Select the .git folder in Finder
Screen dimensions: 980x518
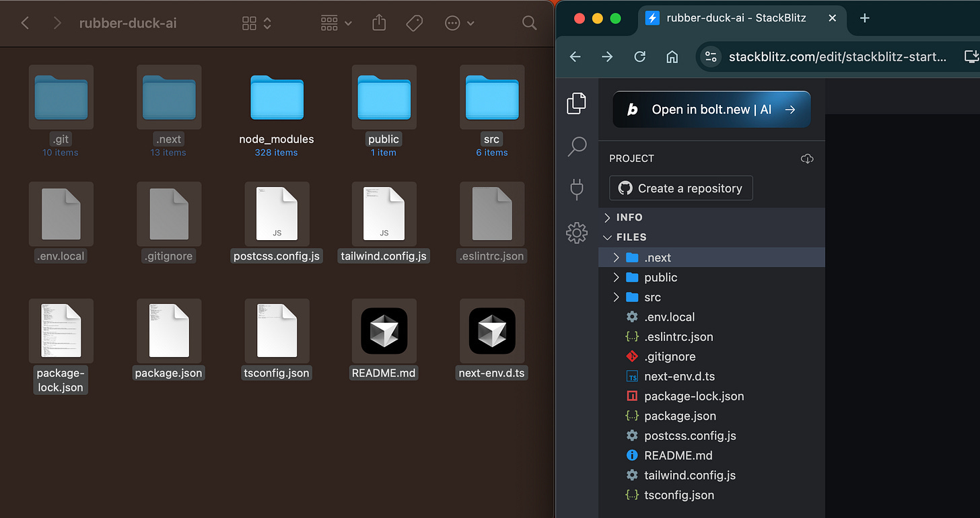pos(61,98)
